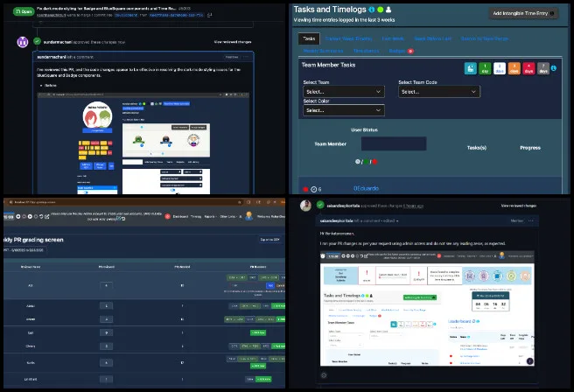Image resolution: width=574 pixels, height=392 pixels.
Task: Click the green approved checkmark beside saisandeepkoritala
Action: [320, 205]
